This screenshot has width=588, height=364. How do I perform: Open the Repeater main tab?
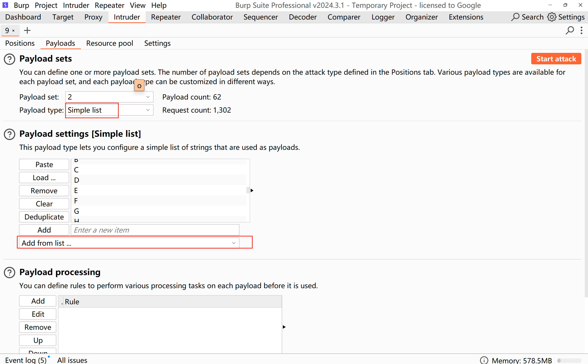[x=166, y=17]
